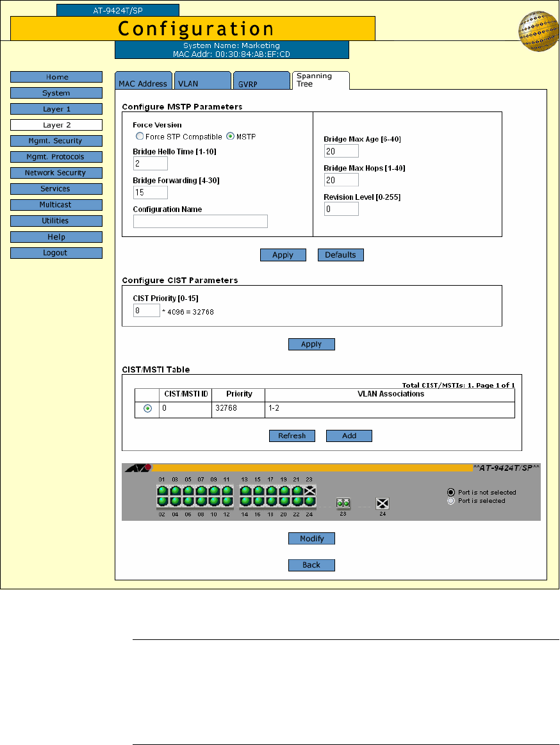Click the Back button
This screenshot has height=745, width=560.
[x=312, y=566]
